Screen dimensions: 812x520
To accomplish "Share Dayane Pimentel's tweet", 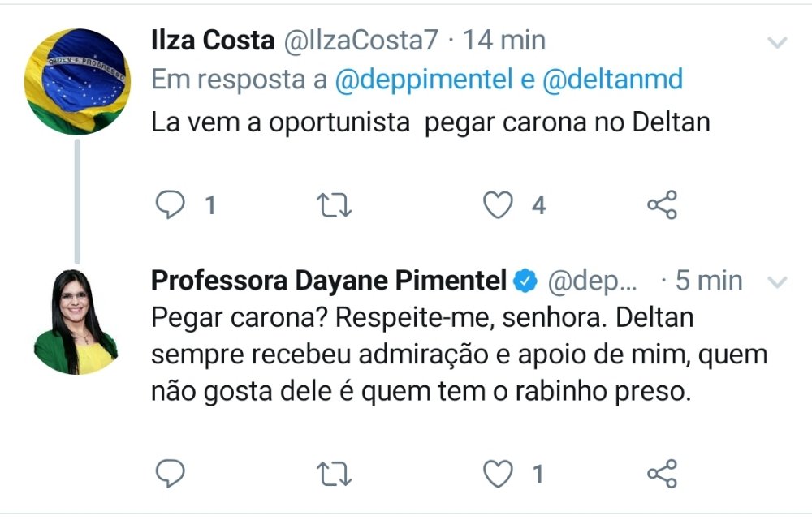I will [662, 473].
